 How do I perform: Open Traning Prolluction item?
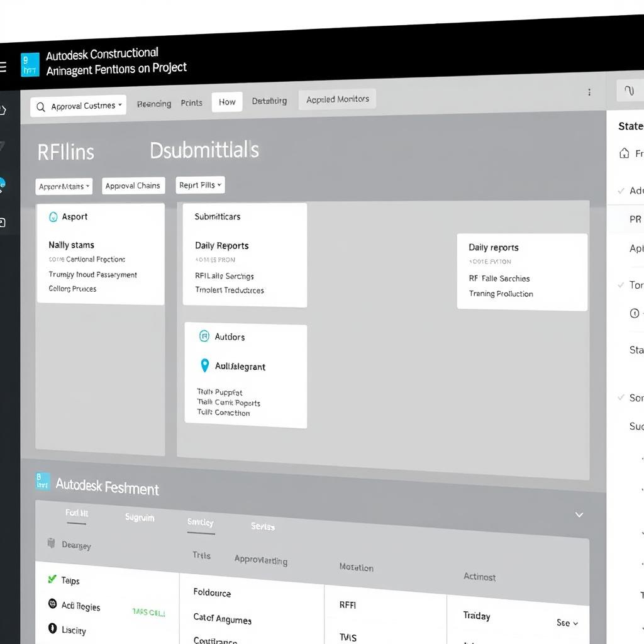(x=501, y=294)
